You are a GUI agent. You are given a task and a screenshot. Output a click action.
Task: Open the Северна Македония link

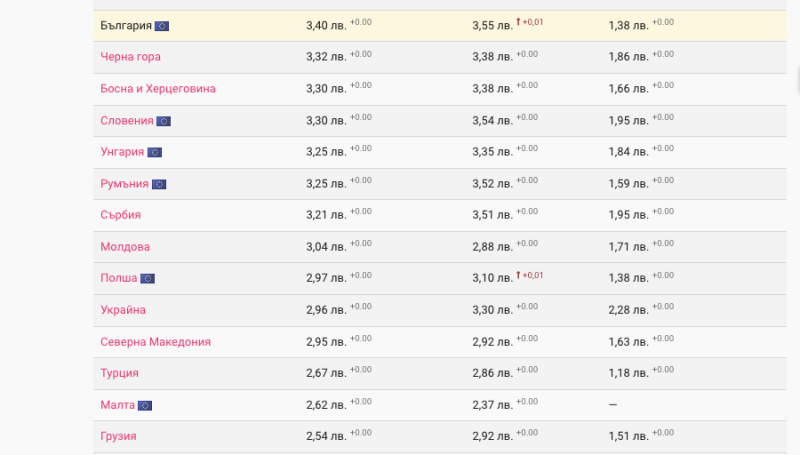pos(155,342)
